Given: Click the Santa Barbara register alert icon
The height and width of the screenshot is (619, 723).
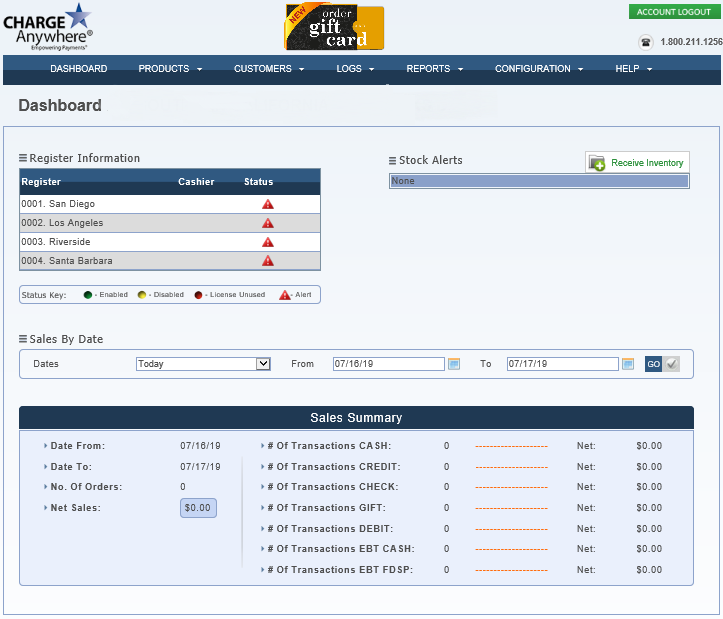Looking at the screenshot, I should pos(267,261).
